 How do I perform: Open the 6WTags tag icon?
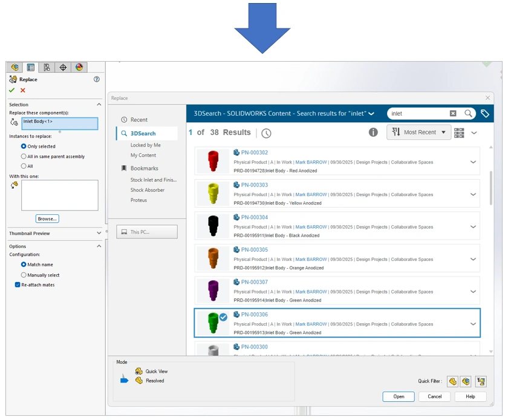484,113
